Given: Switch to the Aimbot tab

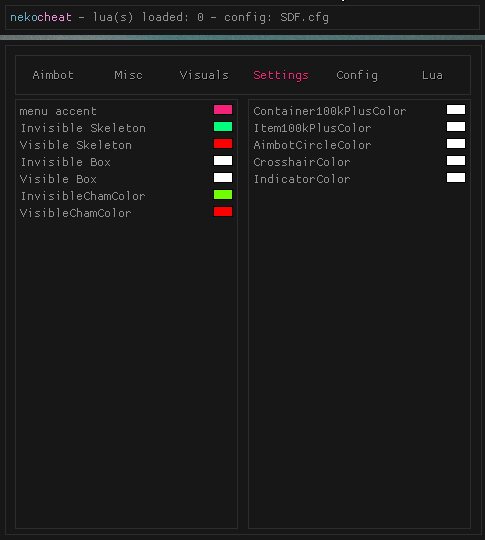Looking at the screenshot, I should pyautogui.click(x=53, y=75).
